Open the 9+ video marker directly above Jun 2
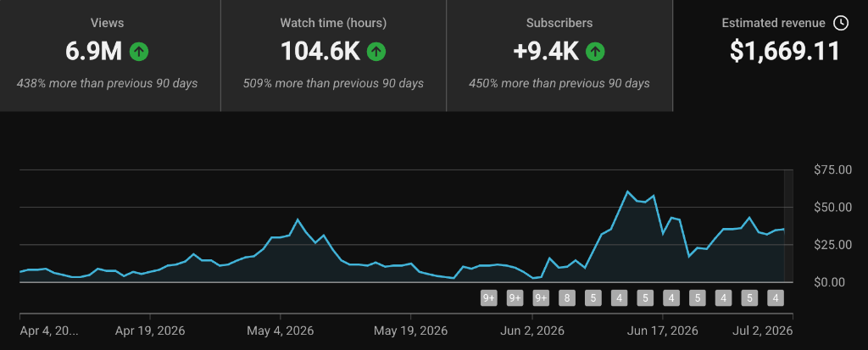The width and height of the screenshot is (868, 350). pyautogui.click(x=541, y=298)
